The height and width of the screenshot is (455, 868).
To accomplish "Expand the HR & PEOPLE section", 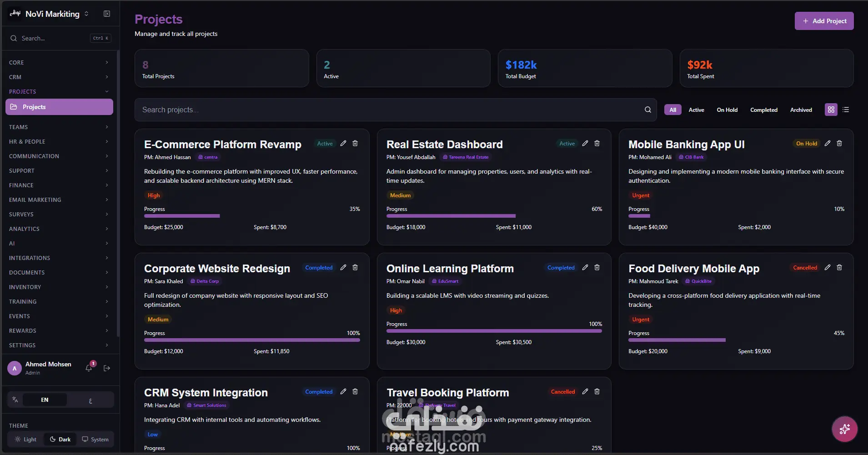I will [x=59, y=141].
